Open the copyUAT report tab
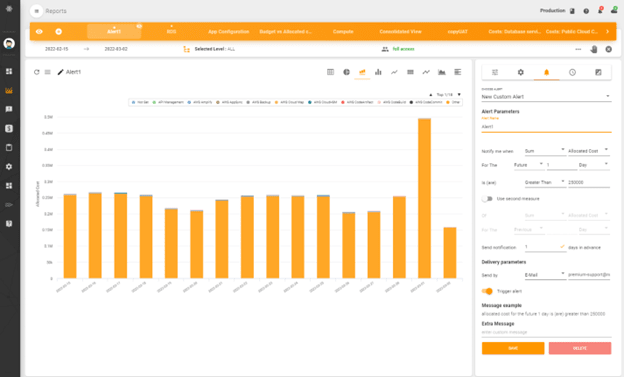Image resolution: width=624 pixels, height=377 pixels. pyautogui.click(x=458, y=31)
